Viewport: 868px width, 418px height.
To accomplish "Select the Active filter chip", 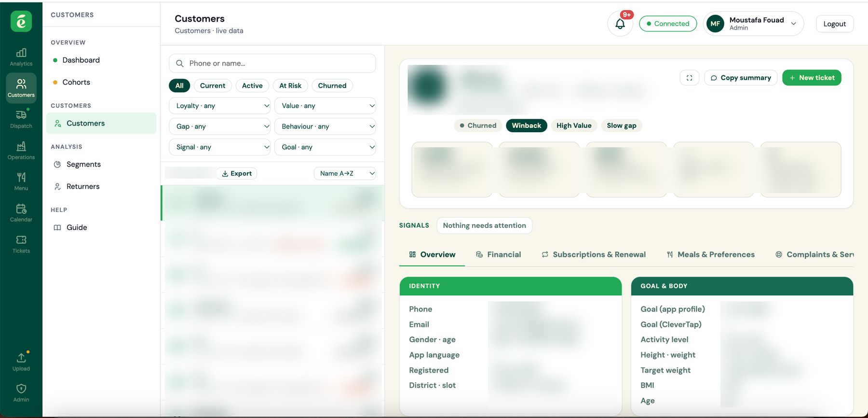I will point(252,85).
